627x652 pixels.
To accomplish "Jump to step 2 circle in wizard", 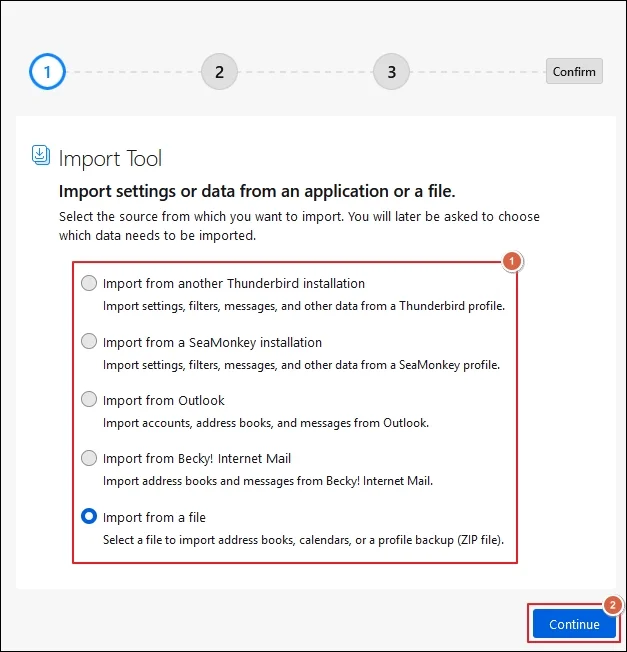I will [x=219, y=72].
